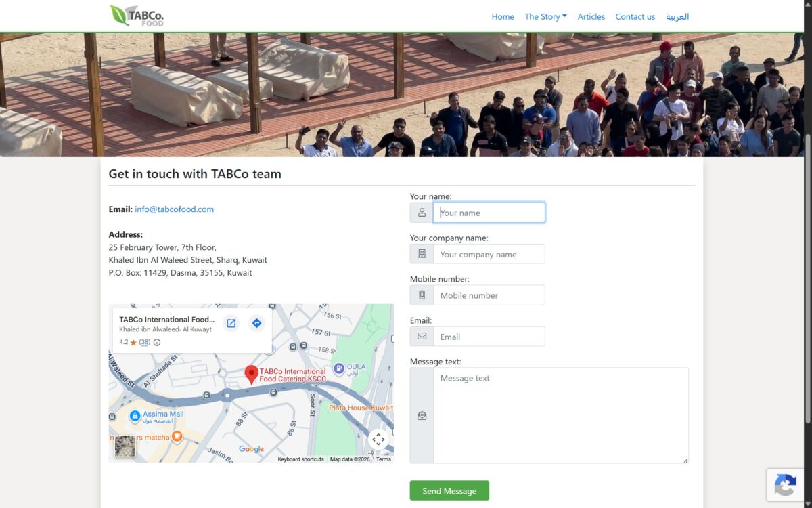The image size is (812, 508).
Task: Open the Contact us page link
Action: tap(635, 16)
